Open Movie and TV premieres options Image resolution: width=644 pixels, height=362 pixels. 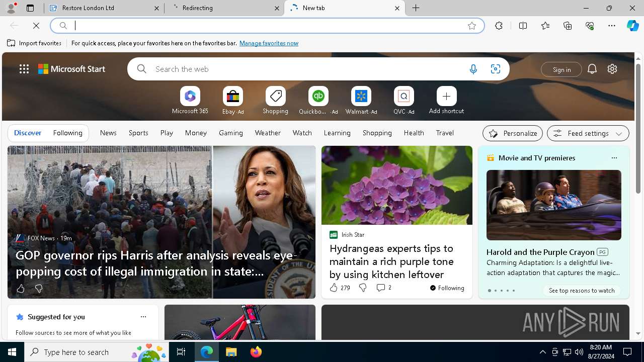point(614,158)
